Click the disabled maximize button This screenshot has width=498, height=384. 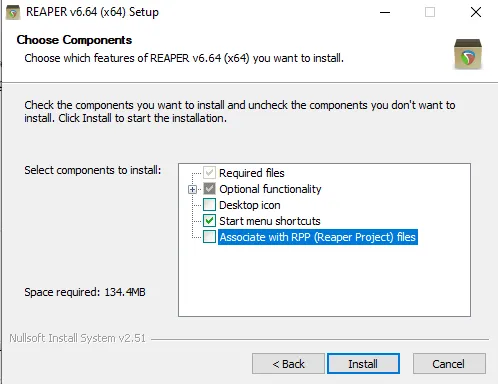tap(430, 12)
